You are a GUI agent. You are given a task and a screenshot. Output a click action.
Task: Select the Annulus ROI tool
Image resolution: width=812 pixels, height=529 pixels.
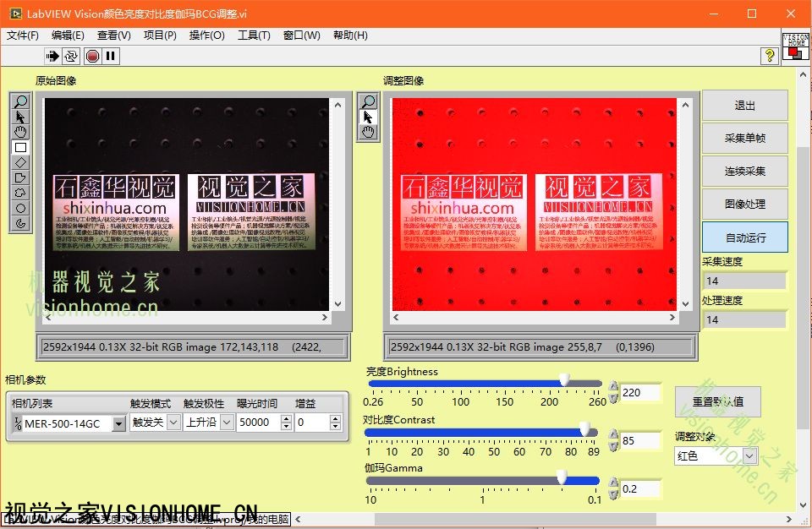pyautogui.click(x=20, y=224)
